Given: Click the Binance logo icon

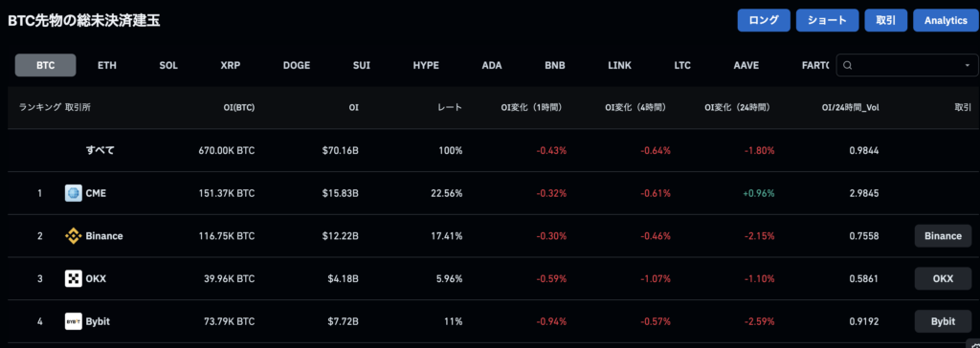Looking at the screenshot, I should 73,236.
